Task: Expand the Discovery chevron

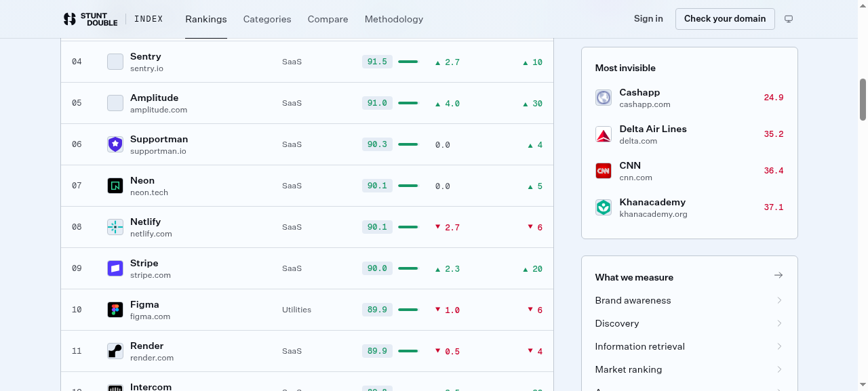Action: coord(779,323)
